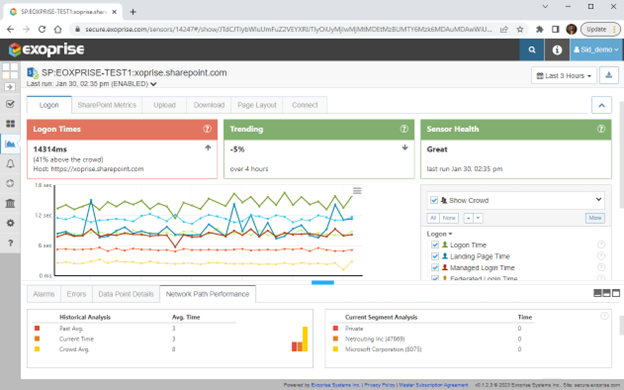
Task: Open the Errors tab
Action: 76,294
